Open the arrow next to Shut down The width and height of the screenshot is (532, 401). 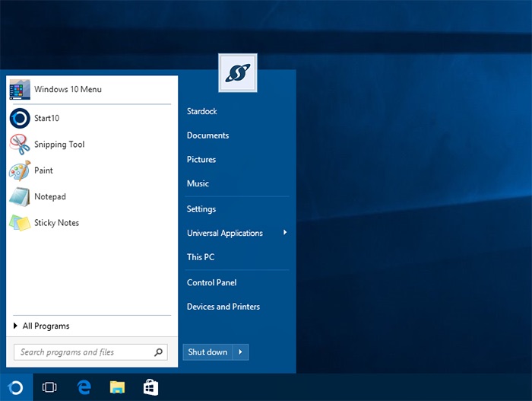click(x=240, y=352)
